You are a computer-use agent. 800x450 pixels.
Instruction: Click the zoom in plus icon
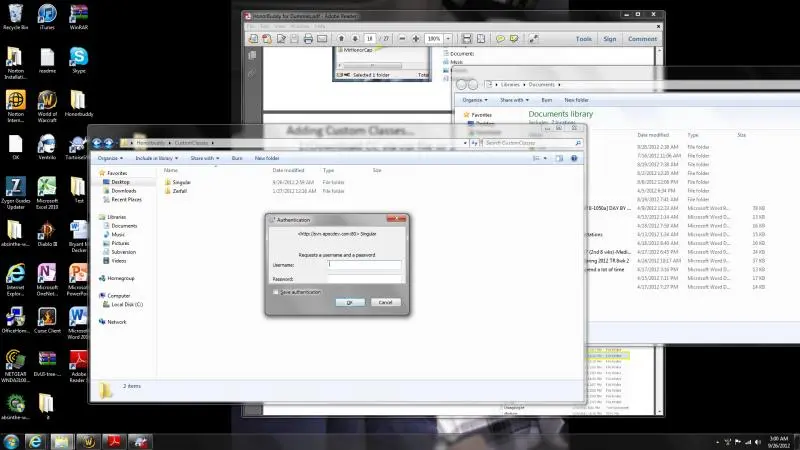pos(414,39)
